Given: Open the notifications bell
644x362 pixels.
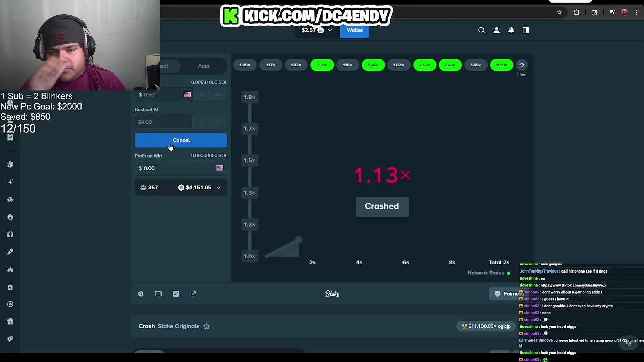Looking at the screenshot, I should 511,30.
